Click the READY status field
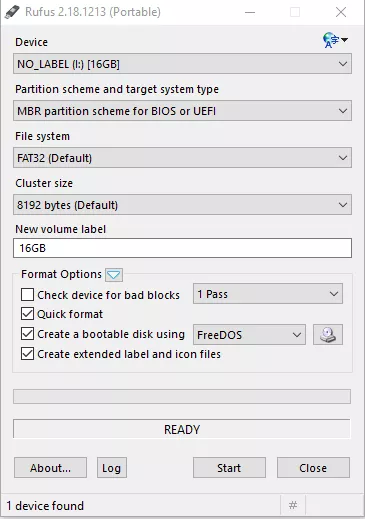Viewport: 365px width, 519px height. [x=182, y=429]
